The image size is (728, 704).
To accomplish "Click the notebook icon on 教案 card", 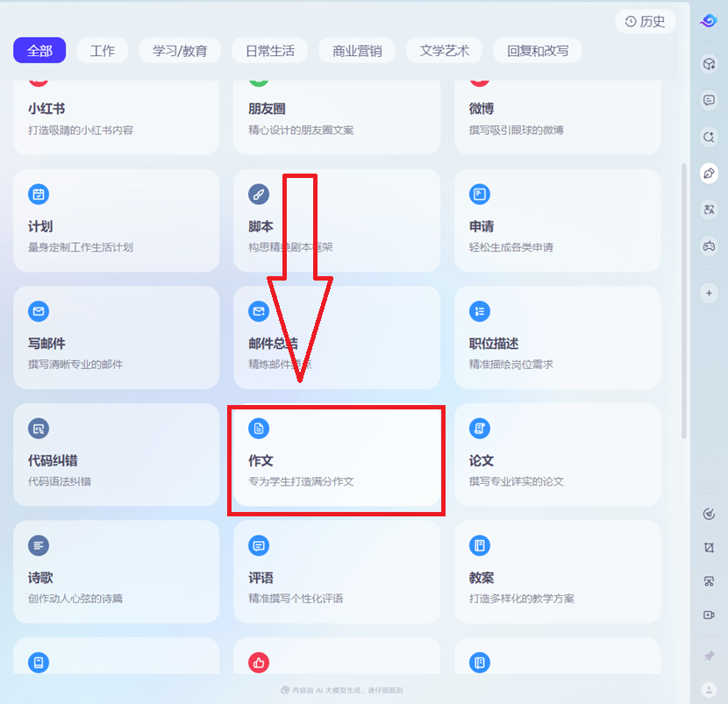I will (x=480, y=545).
